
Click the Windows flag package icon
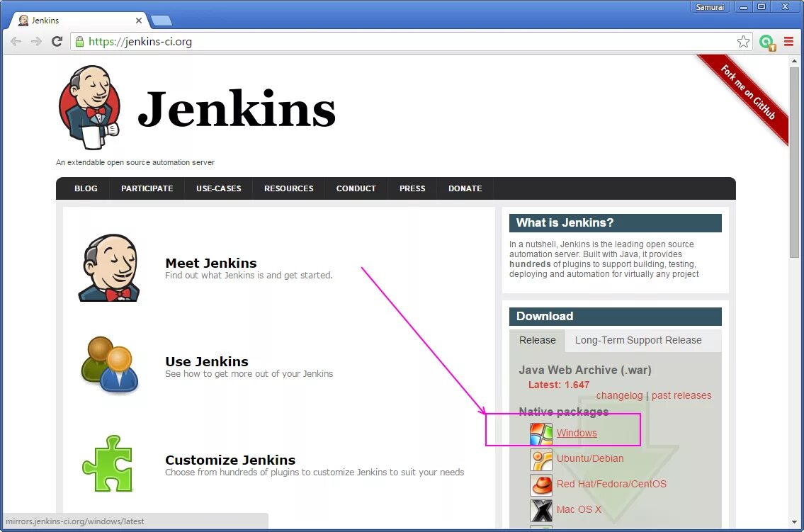(x=541, y=434)
